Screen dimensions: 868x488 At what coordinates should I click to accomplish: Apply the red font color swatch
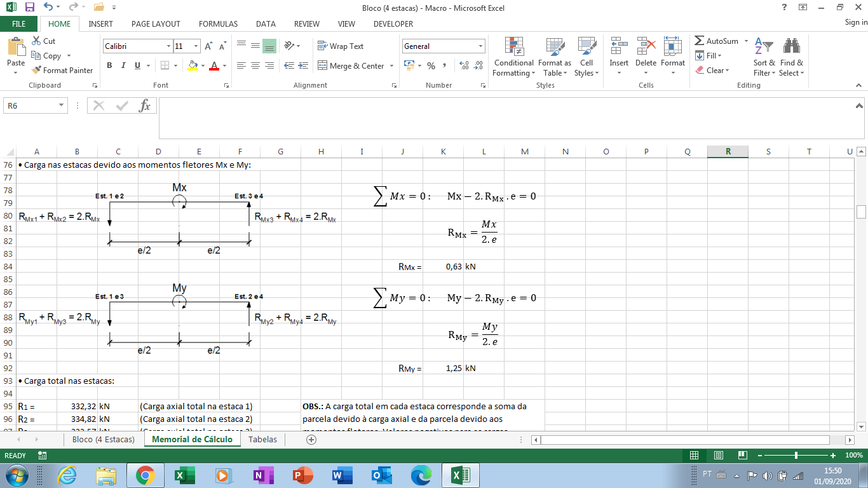pos(214,65)
